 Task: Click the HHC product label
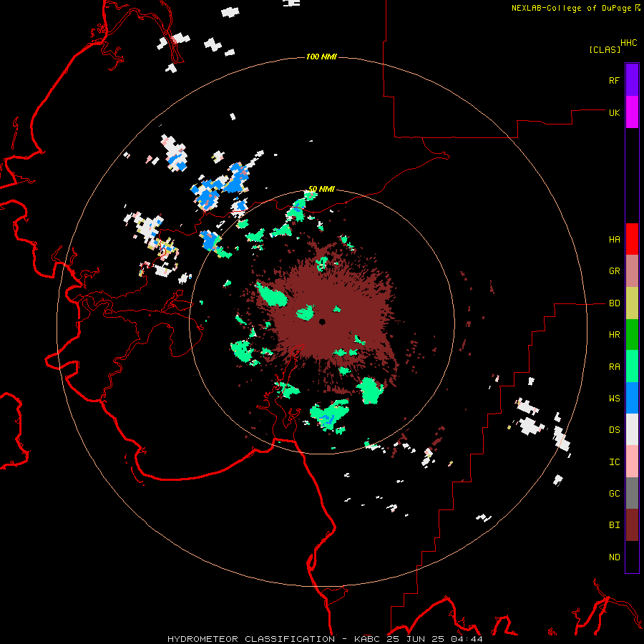coord(628,42)
